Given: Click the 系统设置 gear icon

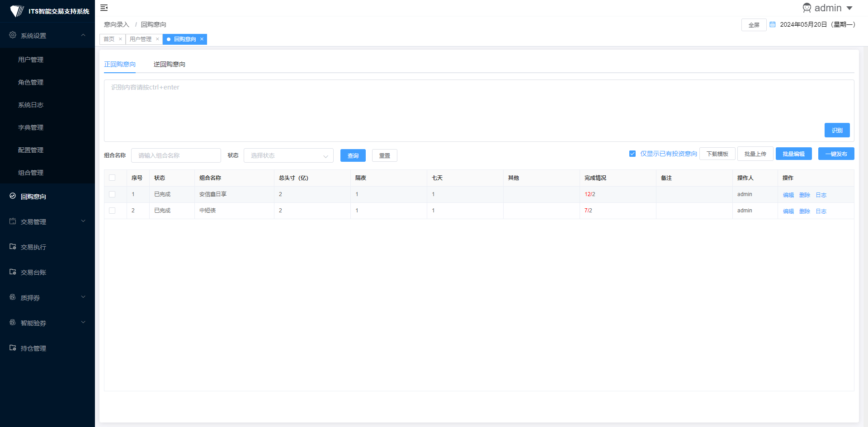Looking at the screenshot, I should (x=13, y=35).
